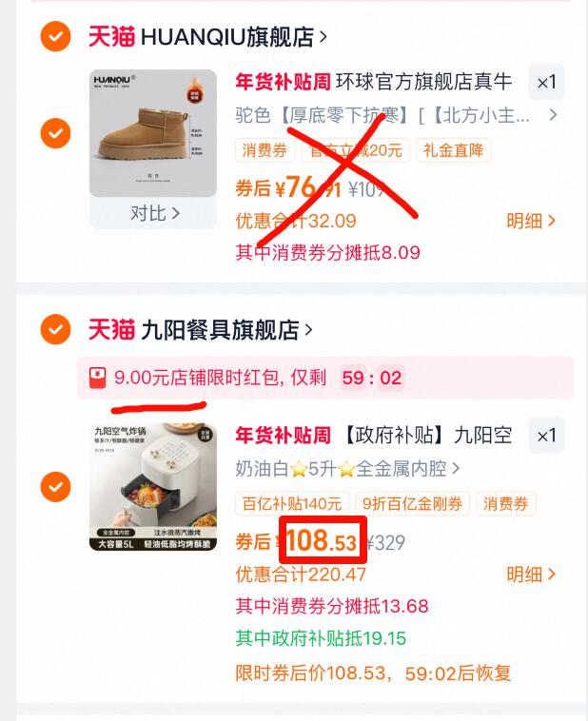
Task: Click 对比 under the boots image
Action: point(154,213)
